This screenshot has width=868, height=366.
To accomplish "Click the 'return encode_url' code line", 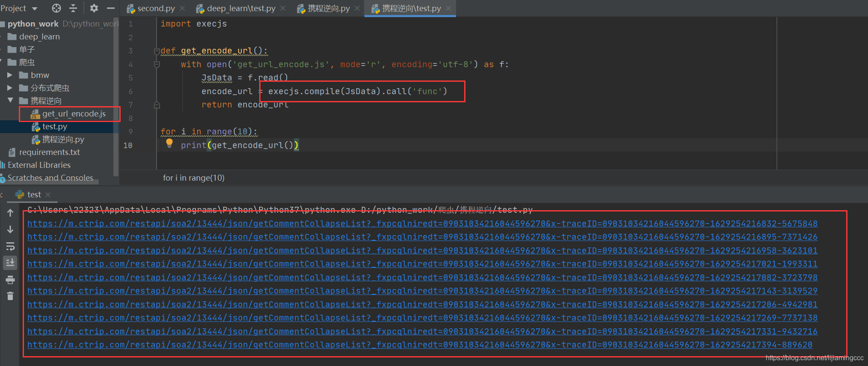I will (x=245, y=105).
